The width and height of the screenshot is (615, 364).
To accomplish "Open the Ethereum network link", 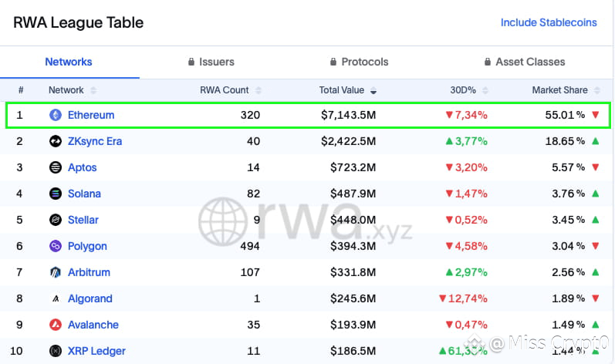I will click(x=91, y=115).
